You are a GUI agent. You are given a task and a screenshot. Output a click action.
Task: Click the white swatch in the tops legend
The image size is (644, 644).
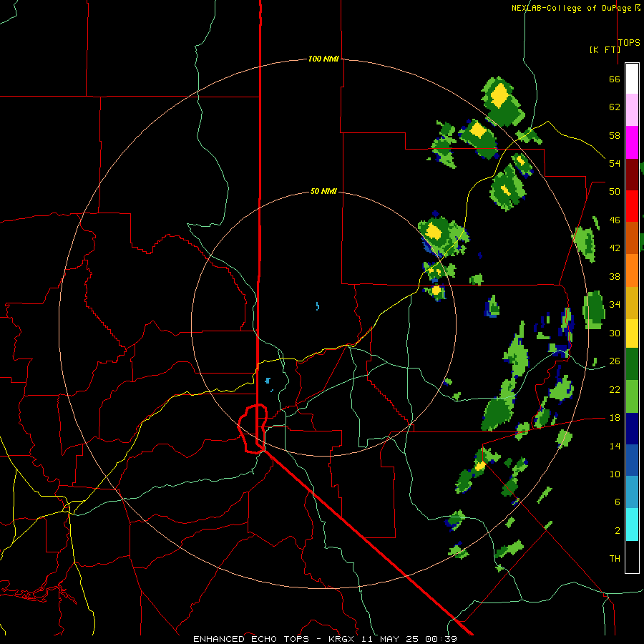click(632, 79)
